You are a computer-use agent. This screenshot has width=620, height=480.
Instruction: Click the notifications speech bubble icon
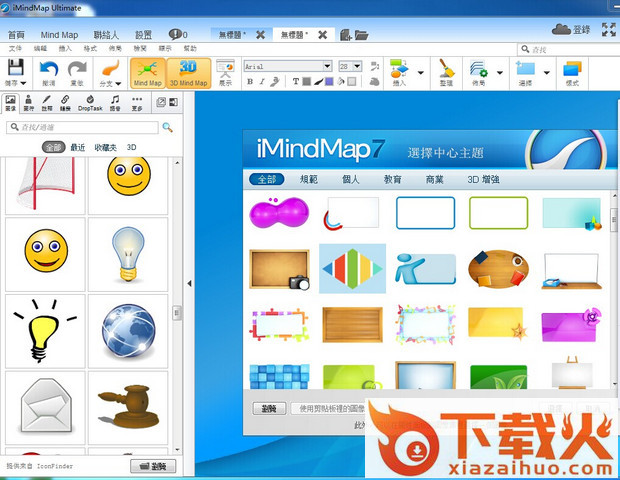175,34
